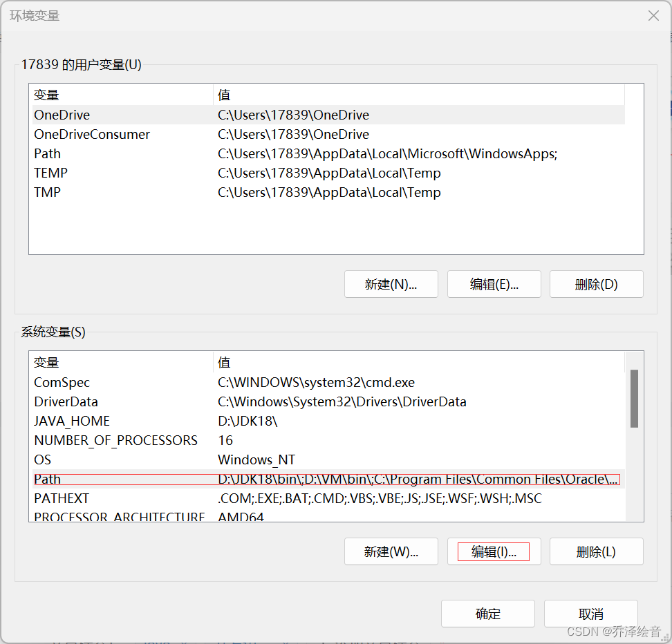Click the OK button to confirm changes

point(487,613)
